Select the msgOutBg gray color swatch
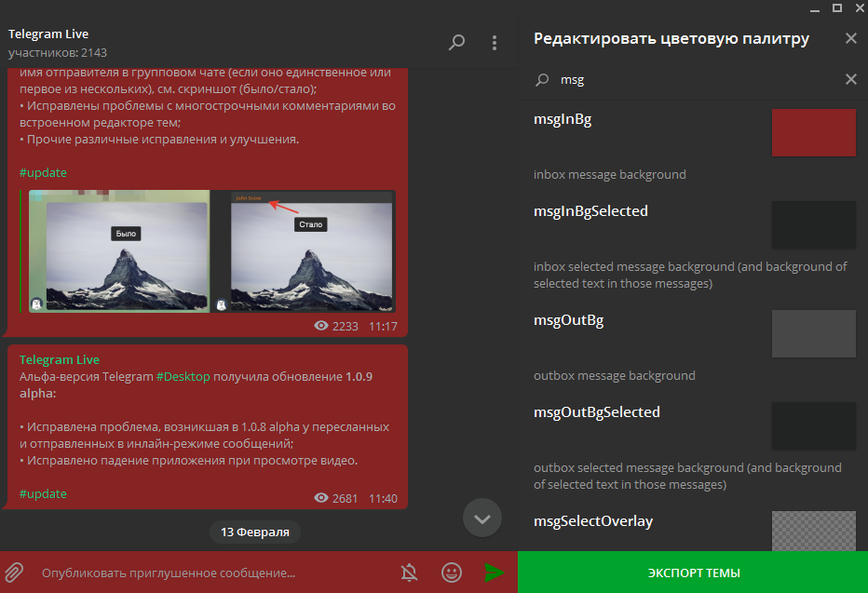Image resolution: width=868 pixels, height=593 pixels. click(x=813, y=334)
